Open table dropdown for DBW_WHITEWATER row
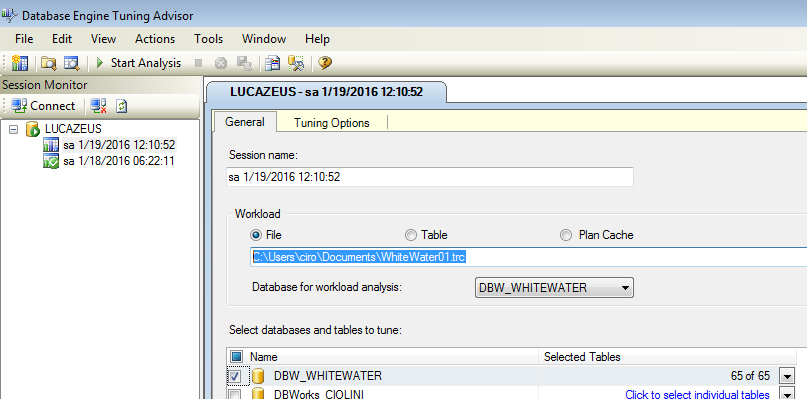 (787, 376)
